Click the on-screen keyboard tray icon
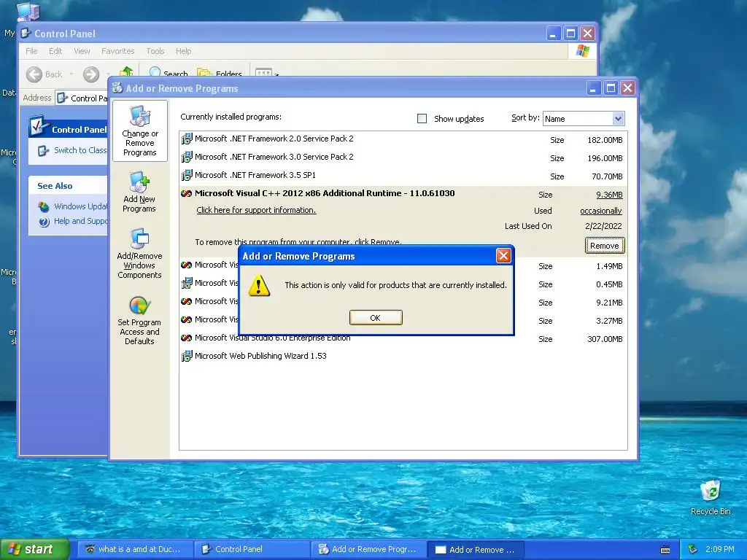The height and width of the screenshot is (560, 747). tap(665, 550)
